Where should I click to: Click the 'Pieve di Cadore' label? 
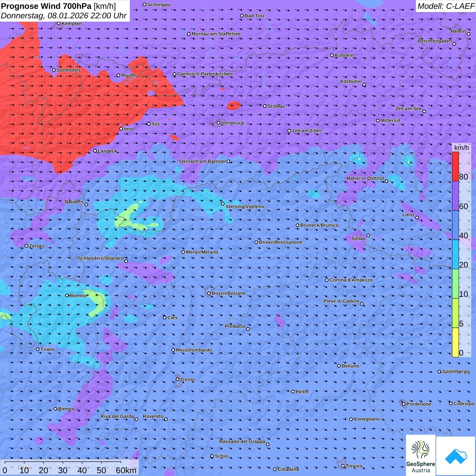[x=341, y=301]
